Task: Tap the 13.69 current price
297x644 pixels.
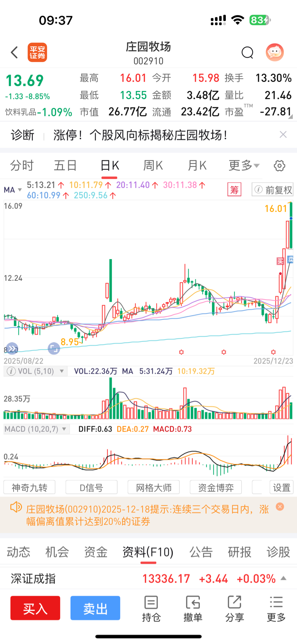Action: [24, 80]
